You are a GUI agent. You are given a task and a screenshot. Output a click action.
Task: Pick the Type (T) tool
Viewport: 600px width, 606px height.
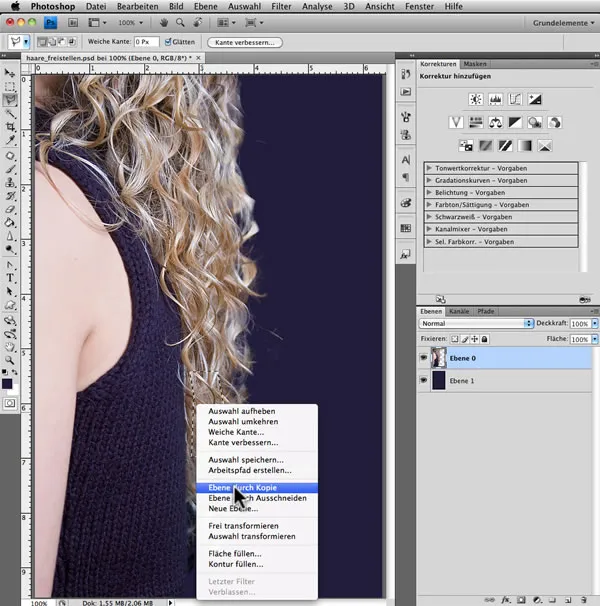click(x=10, y=277)
